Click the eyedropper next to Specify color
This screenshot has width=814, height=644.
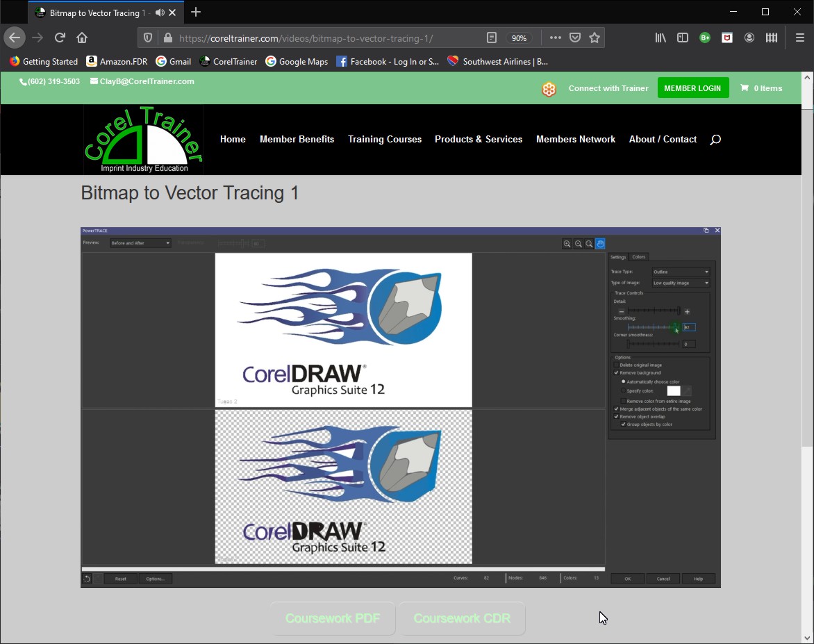[x=686, y=390]
